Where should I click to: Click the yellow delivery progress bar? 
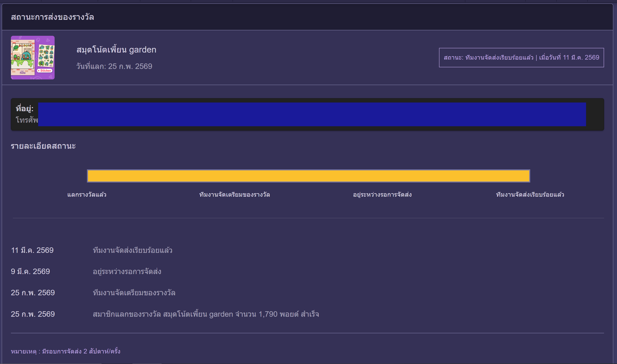(x=308, y=176)
